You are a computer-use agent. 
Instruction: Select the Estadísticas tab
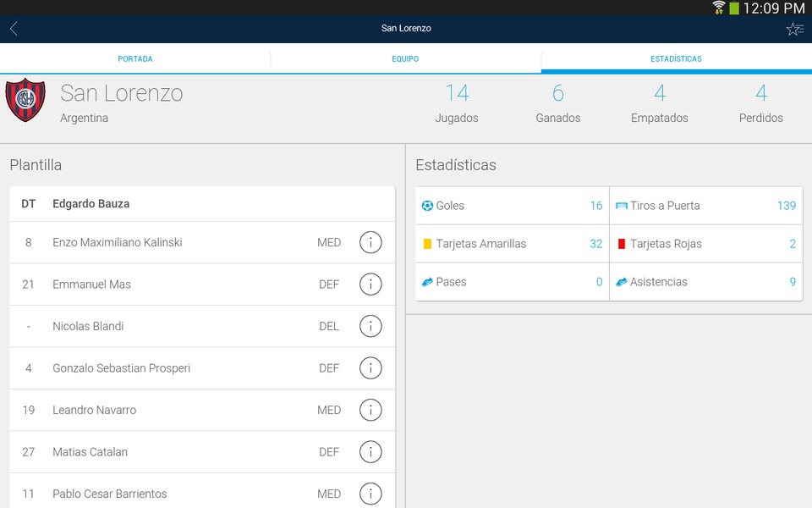[677, 58]
